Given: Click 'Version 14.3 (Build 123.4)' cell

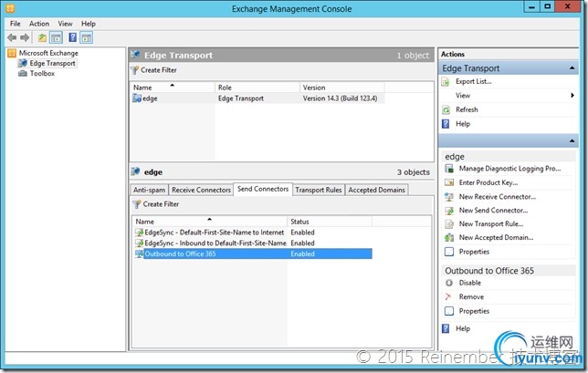Looking at the screenshot, I should 340,98.
